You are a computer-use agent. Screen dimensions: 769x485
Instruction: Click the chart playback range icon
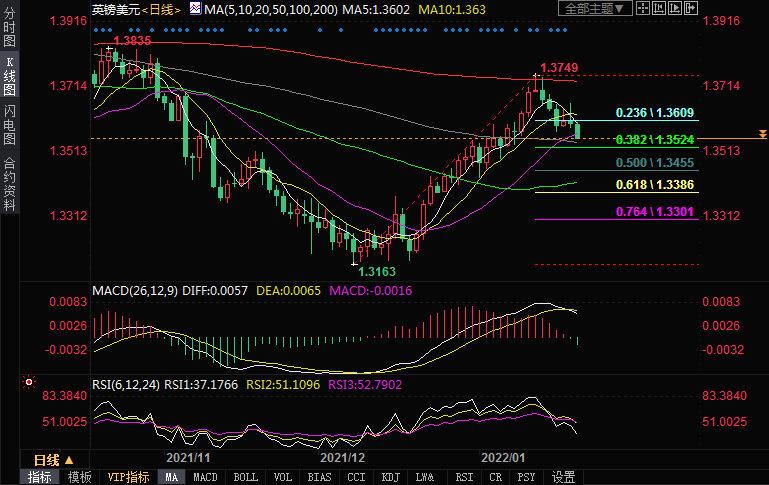pos(675,8)
